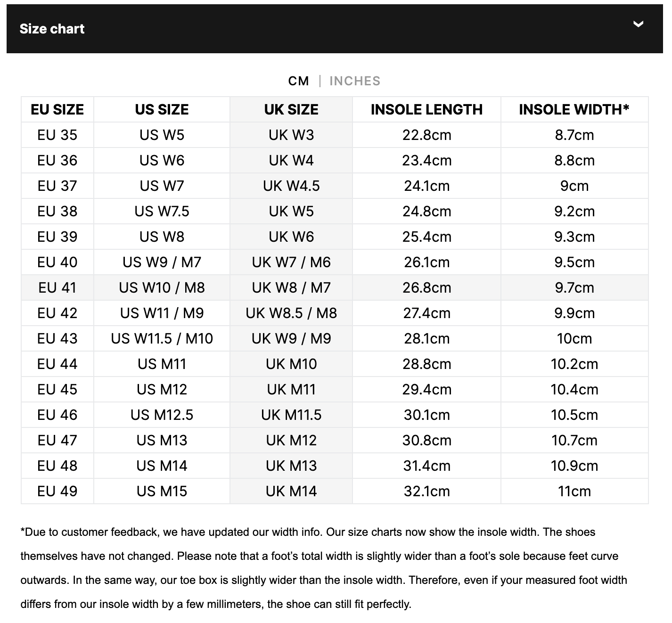672x623 pixels.
Task: Click the 10.9cm insole width value
Action: 574,466
